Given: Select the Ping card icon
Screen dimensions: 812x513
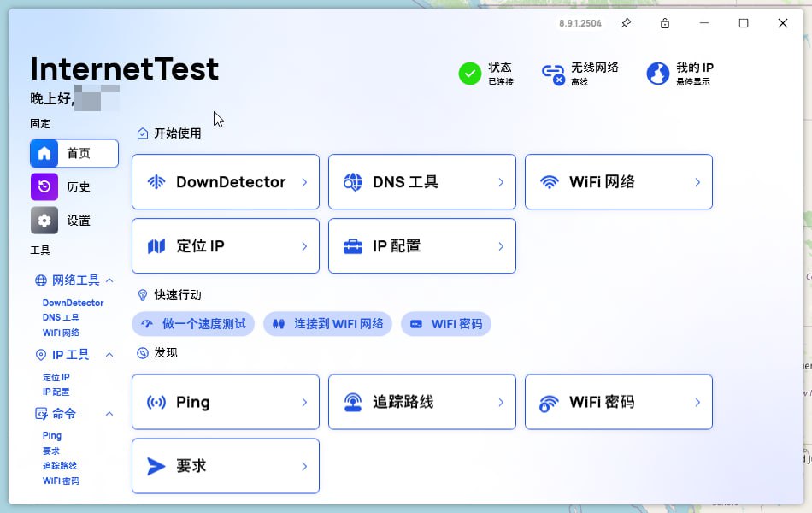Looking at the screenshot, I should pos(156,402).
